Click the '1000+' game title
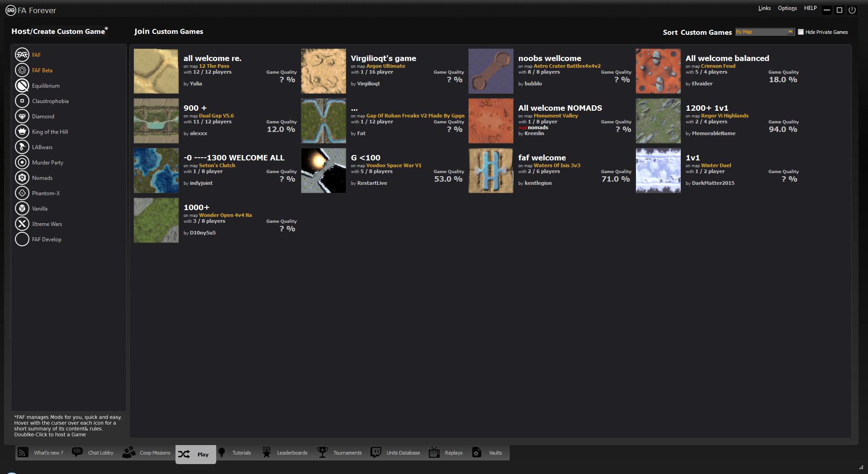868x474 pixels. pyautogui.click(x=196, y=207)
